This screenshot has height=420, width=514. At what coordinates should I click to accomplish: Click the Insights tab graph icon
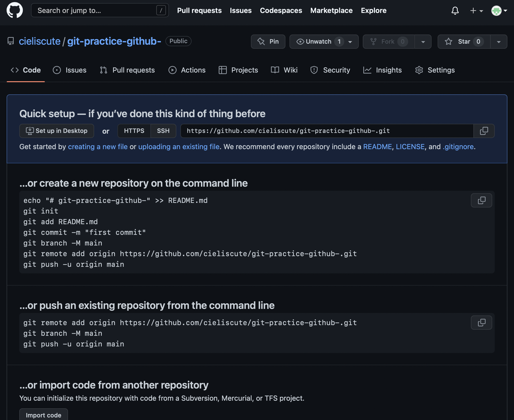click(x=367, y=70)
